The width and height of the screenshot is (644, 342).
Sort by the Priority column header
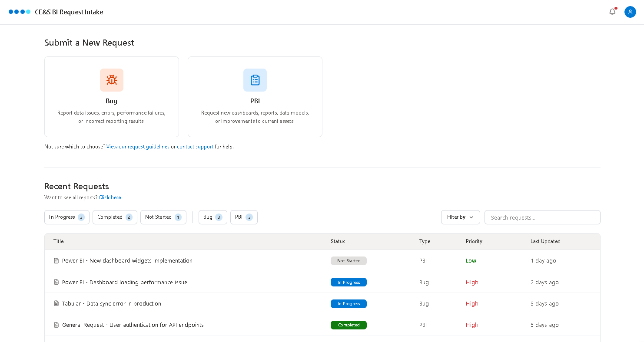pos(474,241)
